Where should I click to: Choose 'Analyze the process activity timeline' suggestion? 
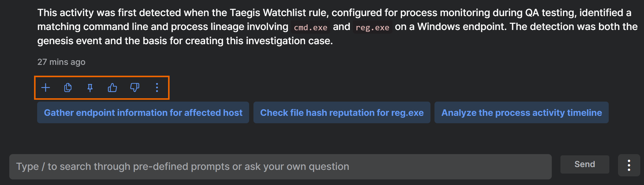click(x=521, y=113)
